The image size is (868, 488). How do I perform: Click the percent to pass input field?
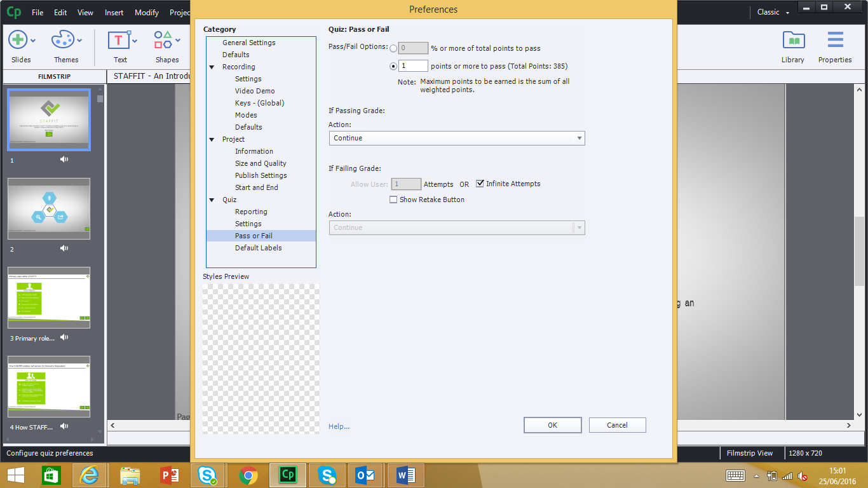[x=413, y=48]
